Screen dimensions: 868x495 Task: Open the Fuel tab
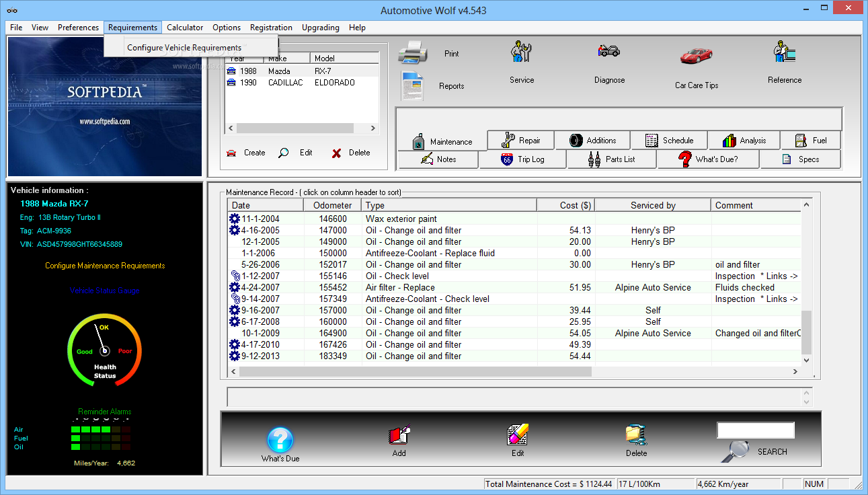(x=810, y=140)
